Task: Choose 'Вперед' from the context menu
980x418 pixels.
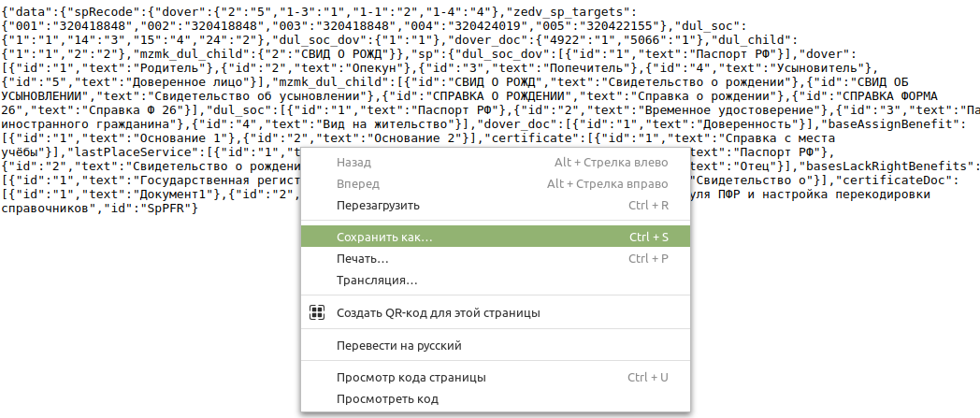Action: [357, 184]
